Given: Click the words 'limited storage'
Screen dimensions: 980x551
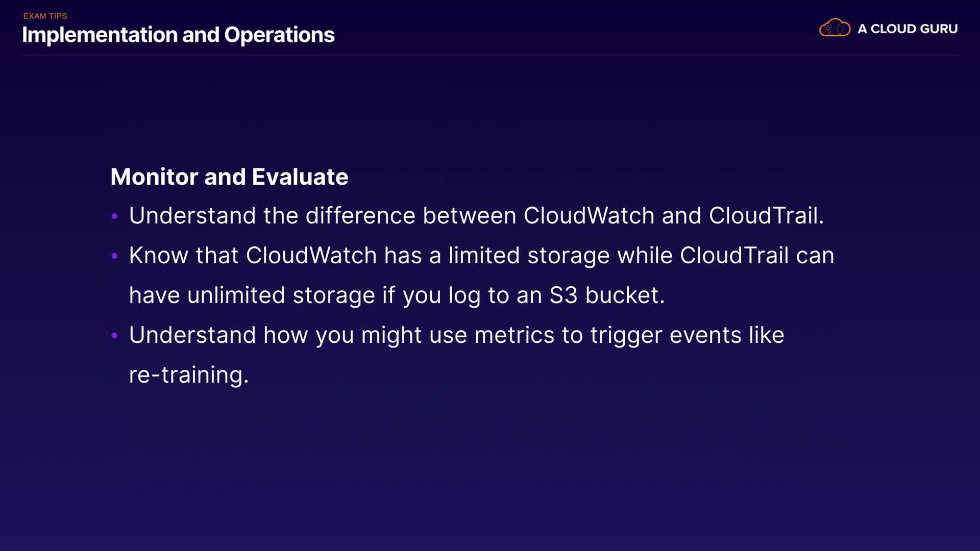Looking at the screenshot, I should pos(529,256).
